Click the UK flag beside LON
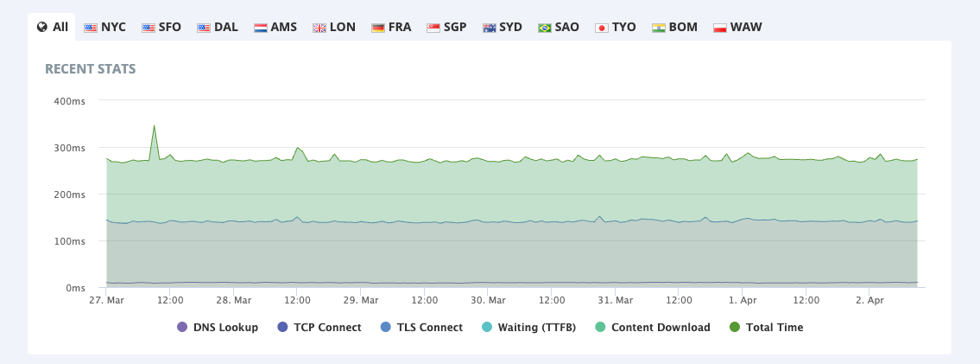980x364 pixels. pos(319,28)
